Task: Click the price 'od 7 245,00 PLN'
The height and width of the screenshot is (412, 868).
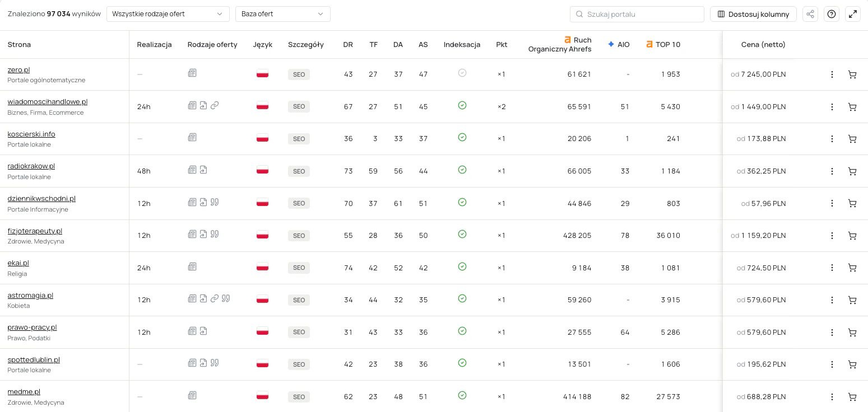Action: click(x=758, y=74)
